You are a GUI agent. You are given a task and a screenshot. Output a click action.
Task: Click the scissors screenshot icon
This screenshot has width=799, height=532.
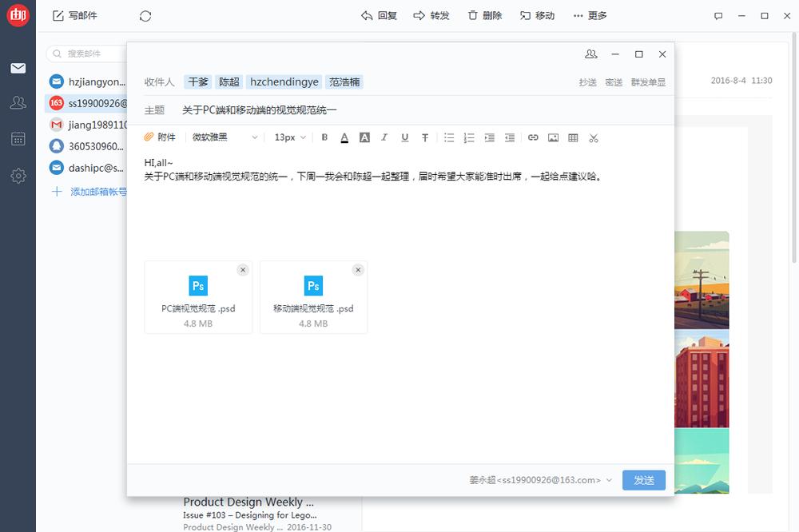pos(594,137)
